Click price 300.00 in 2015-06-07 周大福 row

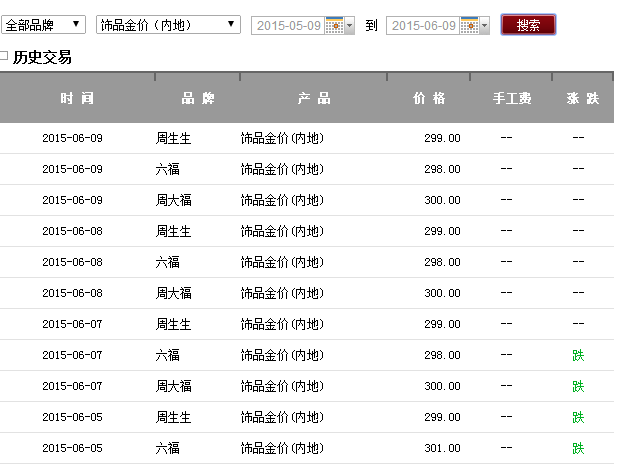pos(442,386)
